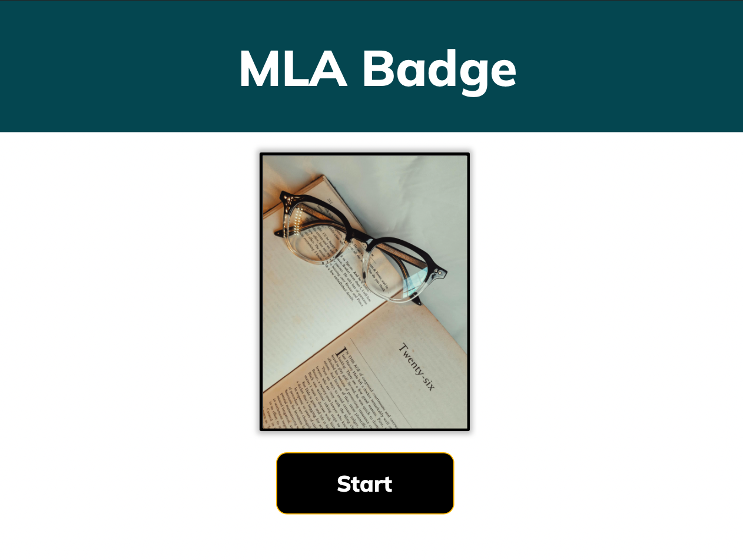The width and height of the screenshot is (743, 560).
Task: Click the word 'MLA' in the header
Action: pyautogui.click(x=293, y=68)
